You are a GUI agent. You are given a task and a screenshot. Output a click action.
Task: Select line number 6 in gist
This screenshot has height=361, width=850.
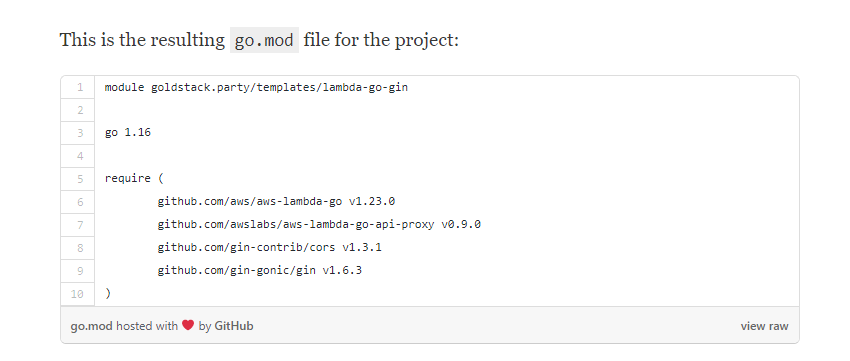(80, 202)
